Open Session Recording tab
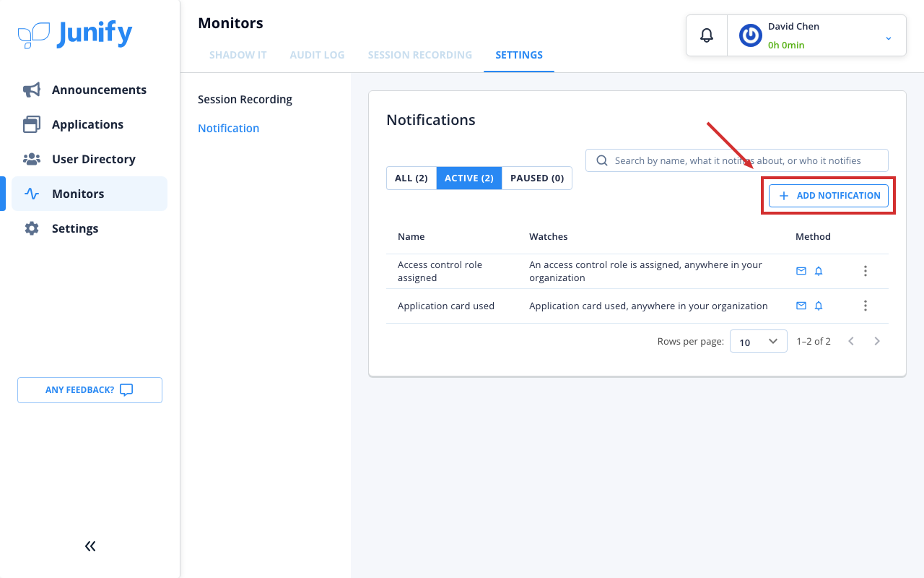 point(420,55)
